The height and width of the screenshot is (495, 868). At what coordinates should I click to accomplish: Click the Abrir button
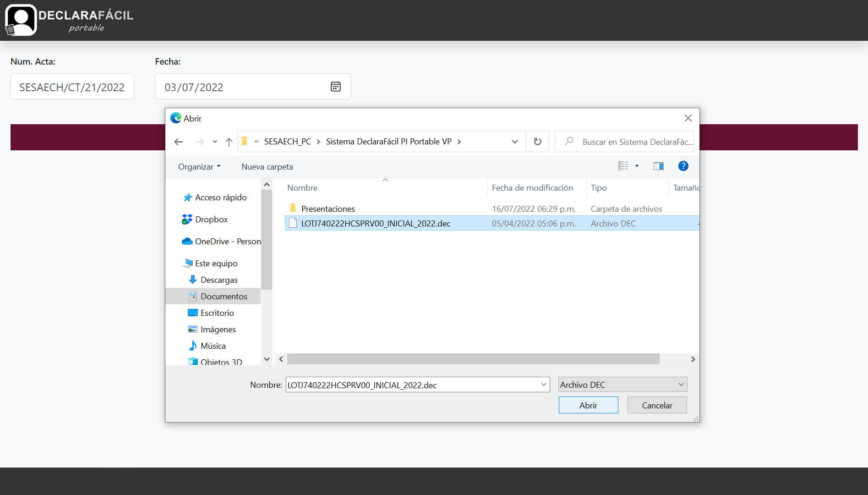click(588, 405)
